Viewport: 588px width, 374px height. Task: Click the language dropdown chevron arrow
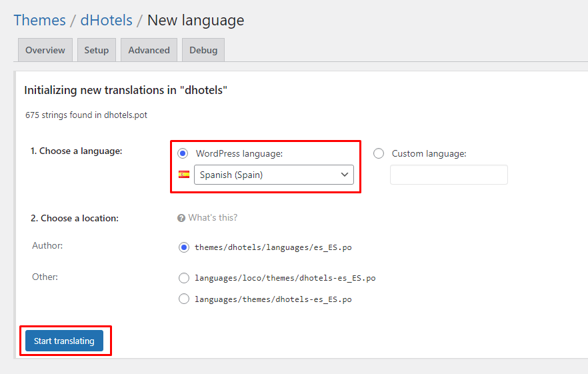(x=345, y=175)
